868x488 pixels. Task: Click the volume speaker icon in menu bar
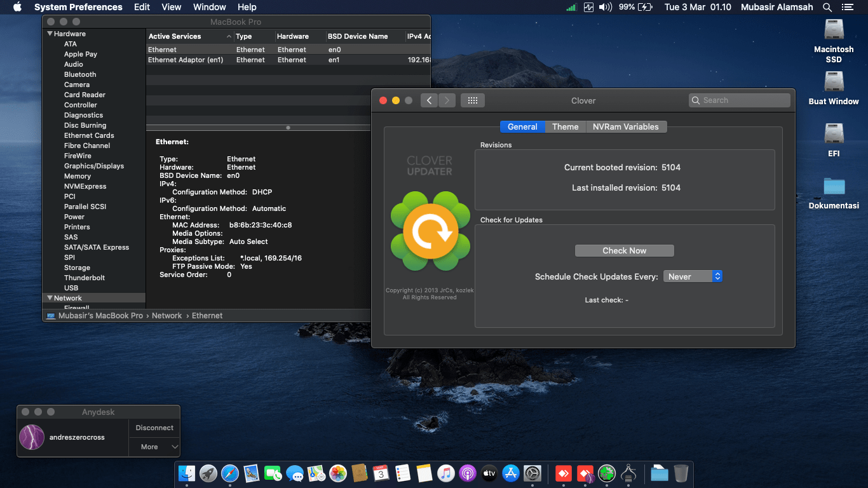point(605,7)
